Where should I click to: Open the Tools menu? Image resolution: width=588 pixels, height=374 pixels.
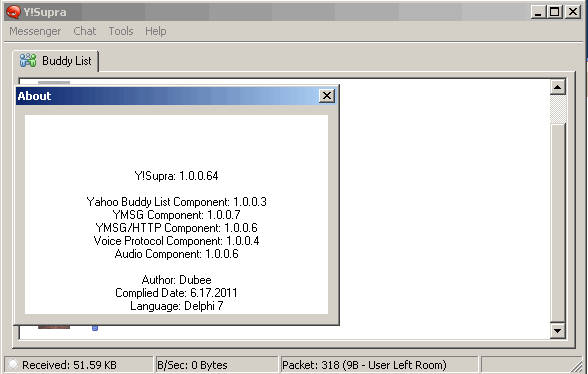(x=121, y=31)
